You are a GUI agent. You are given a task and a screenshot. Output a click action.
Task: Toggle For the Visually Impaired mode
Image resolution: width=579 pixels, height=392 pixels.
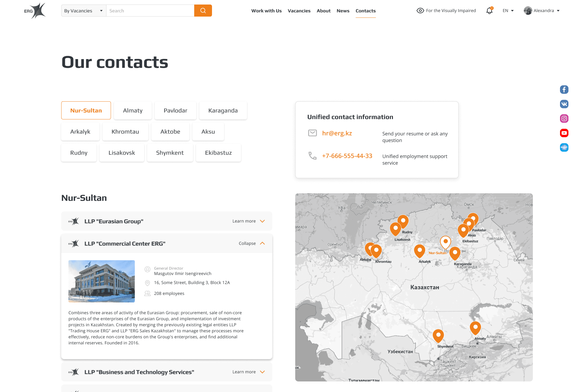(x=446, y=11)
